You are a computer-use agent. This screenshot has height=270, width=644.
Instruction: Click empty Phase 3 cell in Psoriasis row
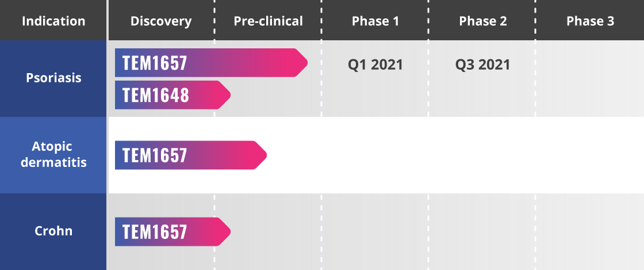point(590,78)
